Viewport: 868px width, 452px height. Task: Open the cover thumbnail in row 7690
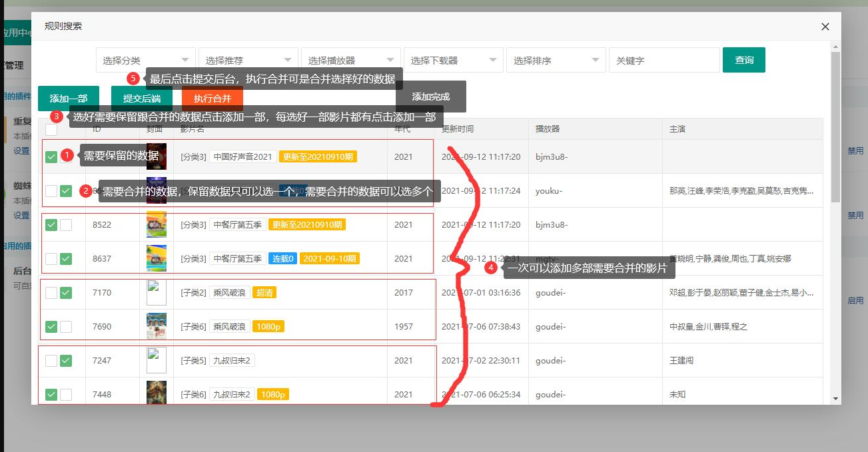click(157, 326)
